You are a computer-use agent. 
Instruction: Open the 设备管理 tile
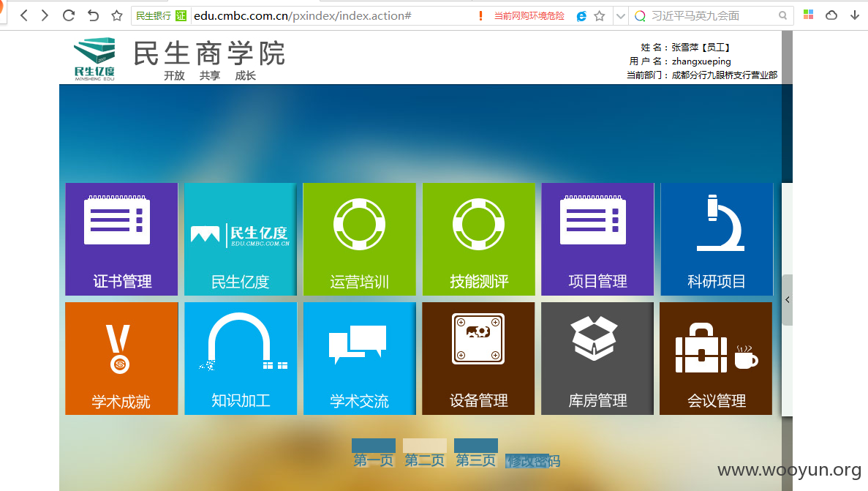(x=478, y=358)
